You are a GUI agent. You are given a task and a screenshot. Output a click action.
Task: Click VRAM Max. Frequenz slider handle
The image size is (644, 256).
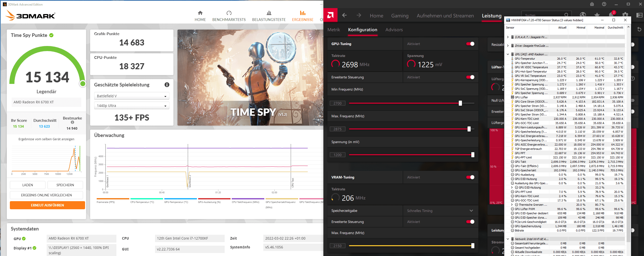[473, 246]
